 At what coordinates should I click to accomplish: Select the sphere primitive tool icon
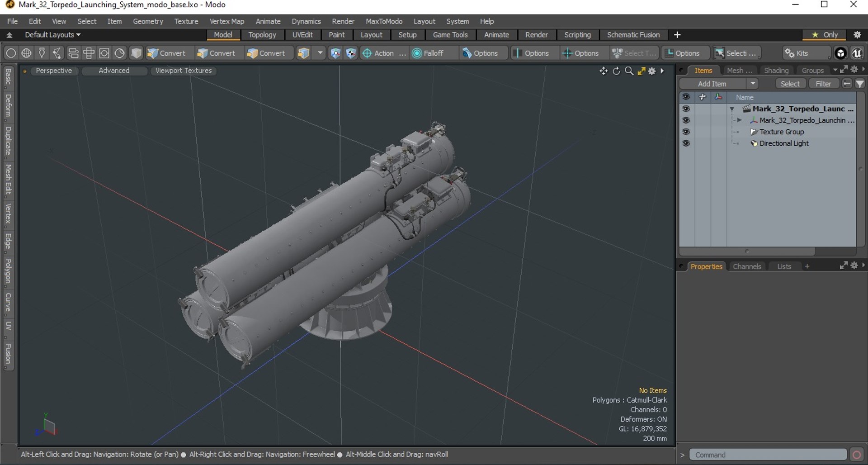click(26, 53)
